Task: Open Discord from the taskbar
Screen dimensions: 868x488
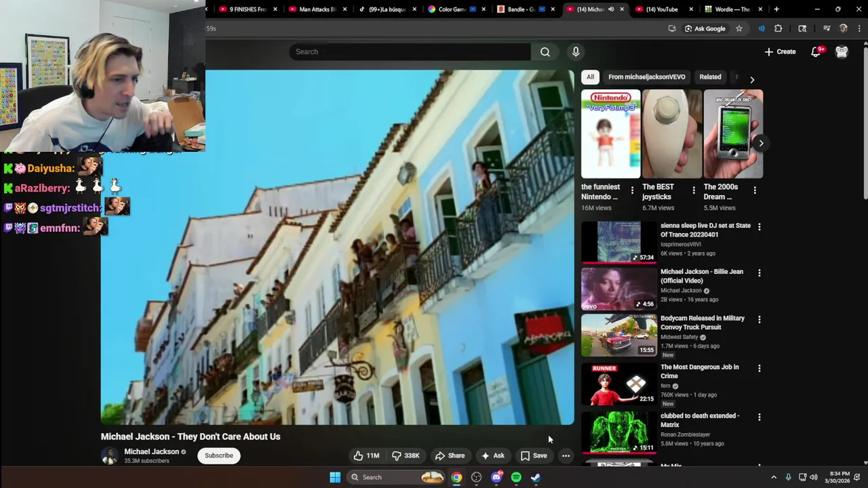Action: [x=496, y=477]
